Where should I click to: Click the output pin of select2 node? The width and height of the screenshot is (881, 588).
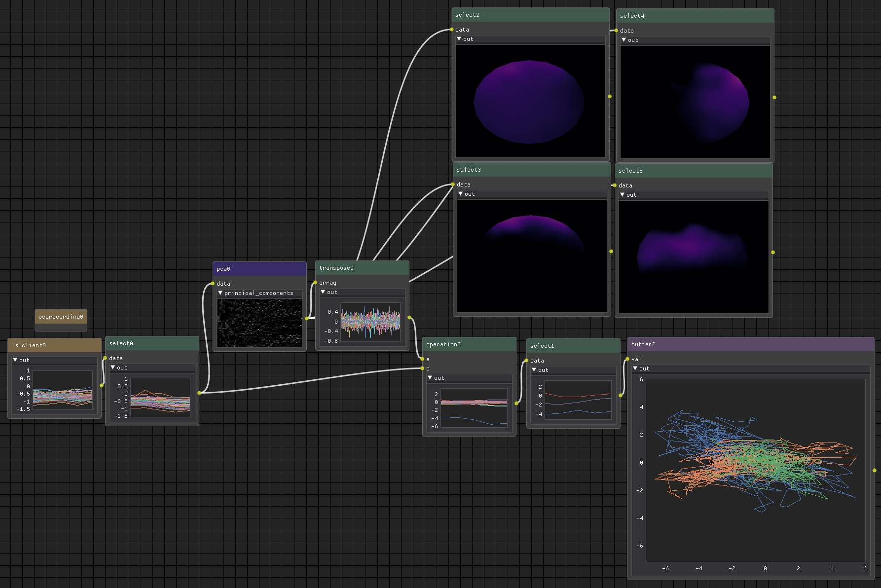(x=610, y=96)
